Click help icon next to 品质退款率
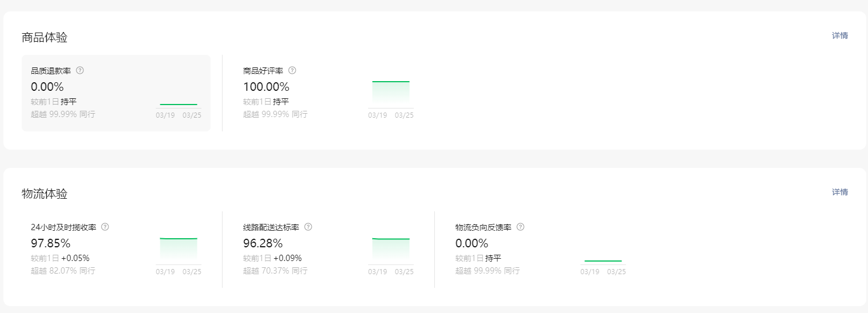The height and width of the screenshot is (313, 868). (x=80, y=70)
